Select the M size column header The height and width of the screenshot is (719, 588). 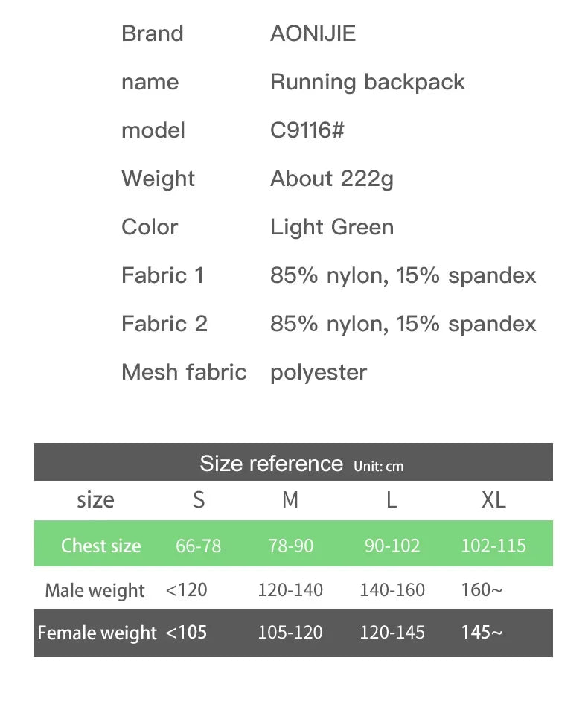(x=290, y=500)
